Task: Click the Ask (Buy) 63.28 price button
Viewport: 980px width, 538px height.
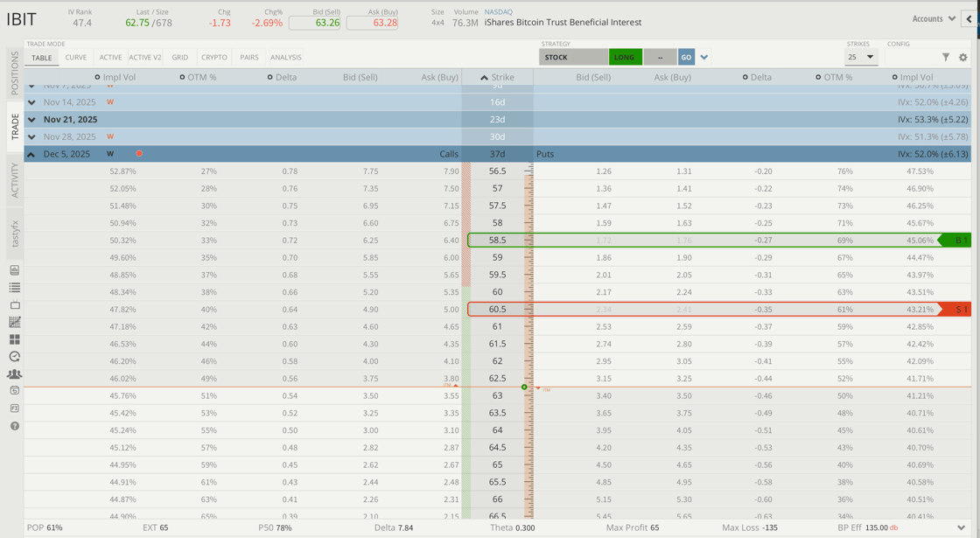Action: (x=373, y=23)
